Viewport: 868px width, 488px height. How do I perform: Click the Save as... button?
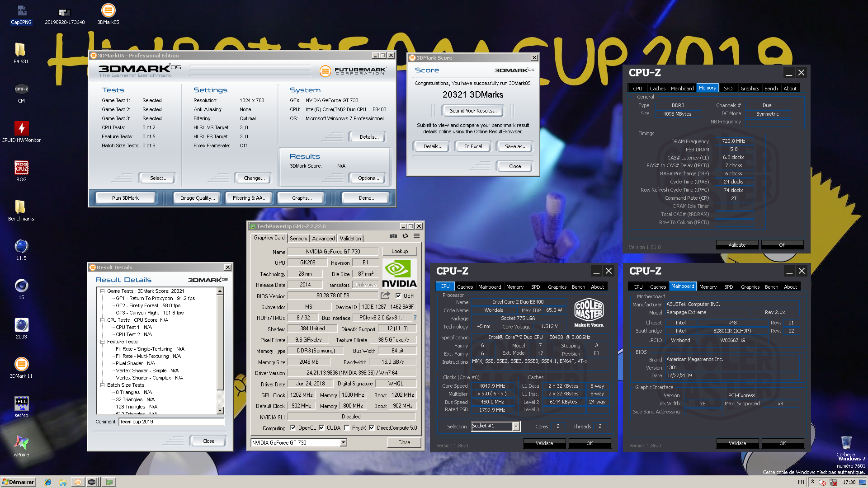coord(515,146)
